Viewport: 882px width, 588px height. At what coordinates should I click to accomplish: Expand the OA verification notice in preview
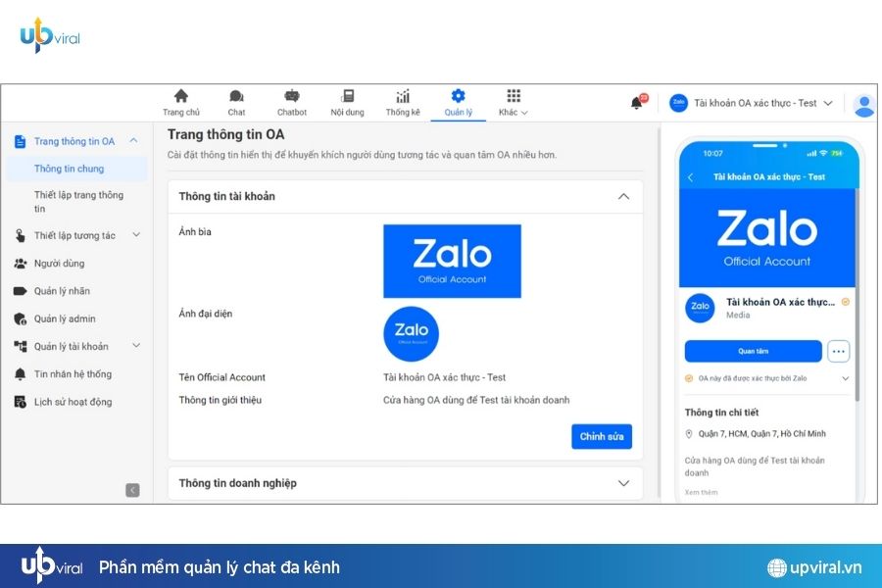pos(846,378)
